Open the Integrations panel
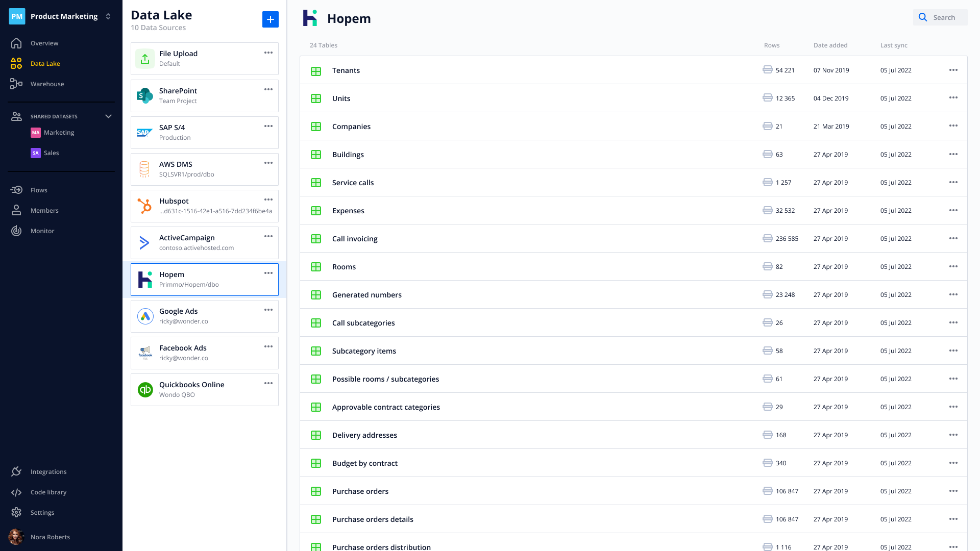This screenshot has height=551, width=980. click(x=48, y=471)
